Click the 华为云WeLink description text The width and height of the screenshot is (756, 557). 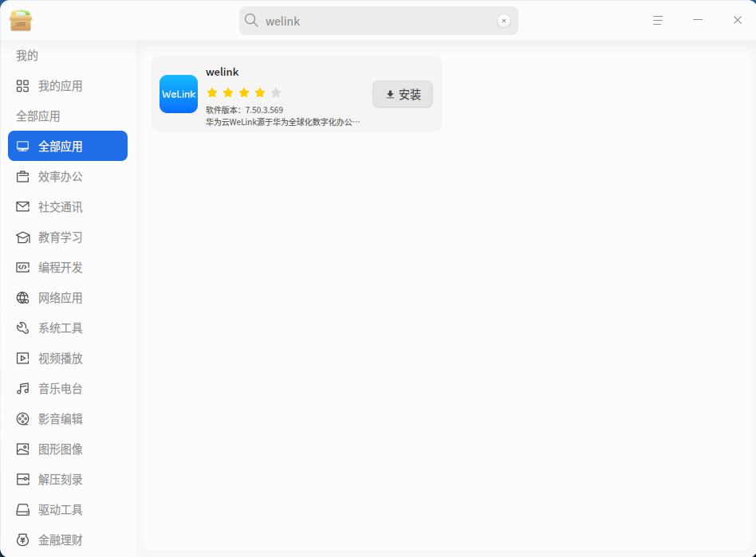(x=283, y=122)
